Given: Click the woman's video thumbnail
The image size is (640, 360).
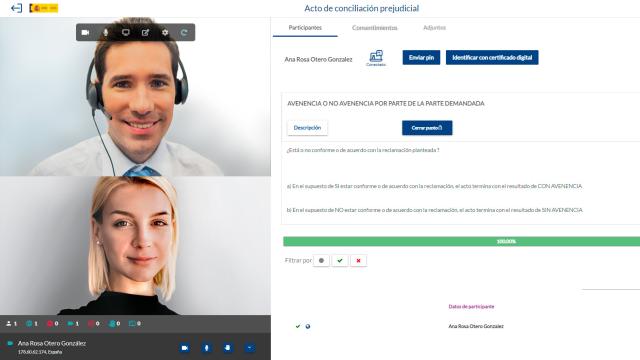Looking at the screenshot, I should 135,245.
